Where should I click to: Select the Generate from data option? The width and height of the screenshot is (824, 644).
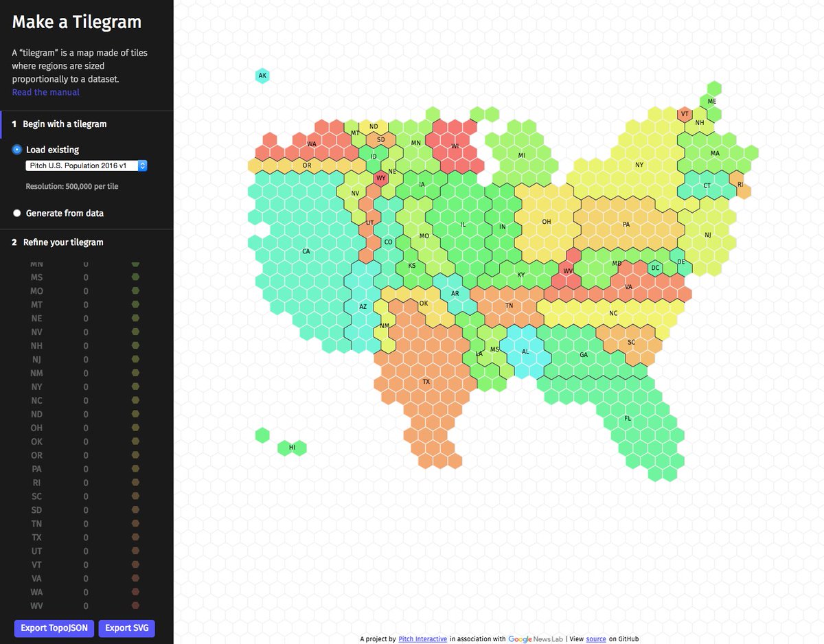tap(17, 214)
